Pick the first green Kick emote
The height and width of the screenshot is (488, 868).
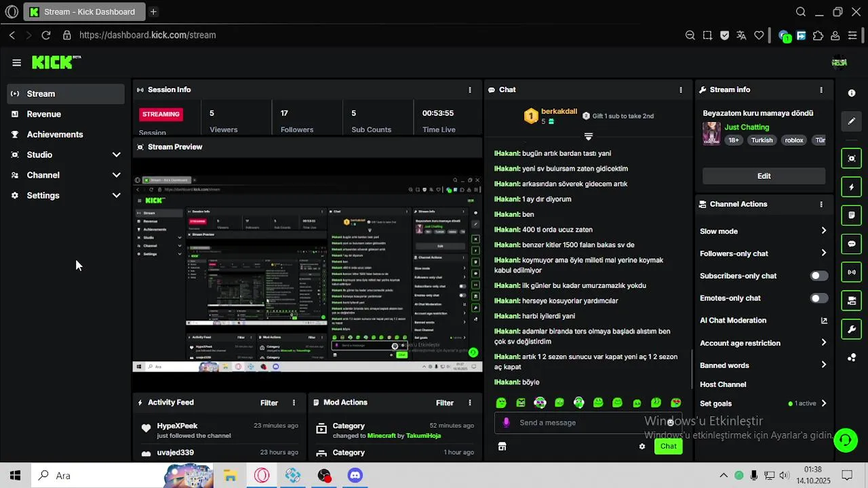(501, 403)
